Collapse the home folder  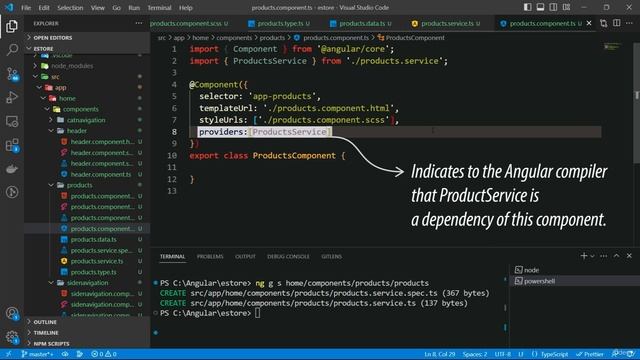pos(67,98)
